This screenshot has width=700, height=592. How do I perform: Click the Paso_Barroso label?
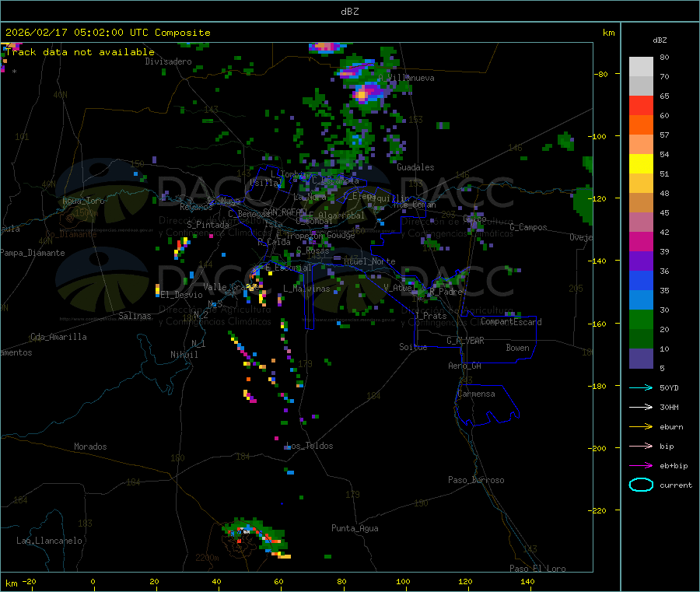click(x=476, y=480)
